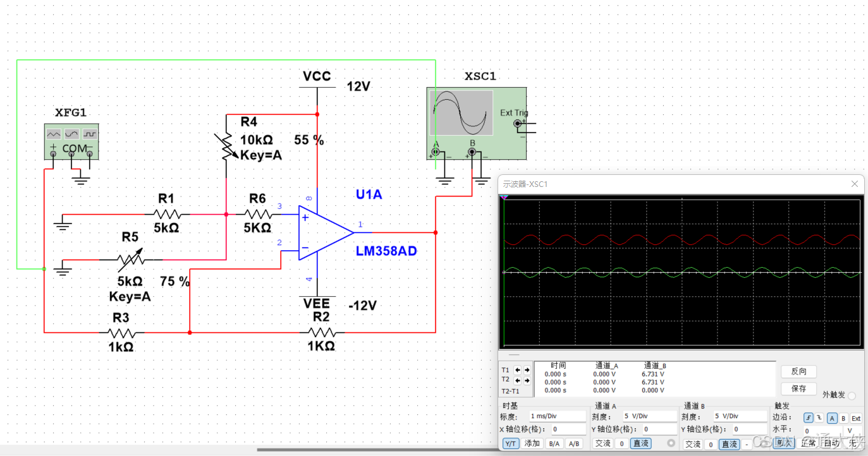Select rising edge trigger icon
The height and width of the screenshot is (456, 868).
[x=809, y=418]
